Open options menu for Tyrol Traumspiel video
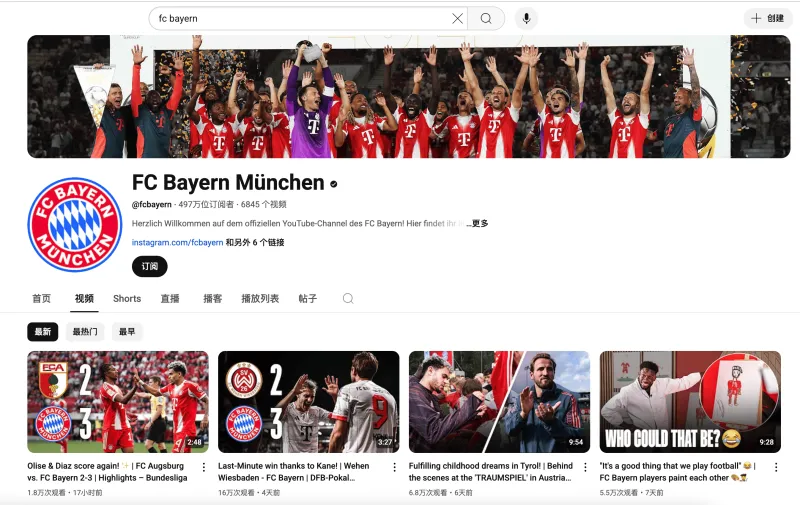 586,467
